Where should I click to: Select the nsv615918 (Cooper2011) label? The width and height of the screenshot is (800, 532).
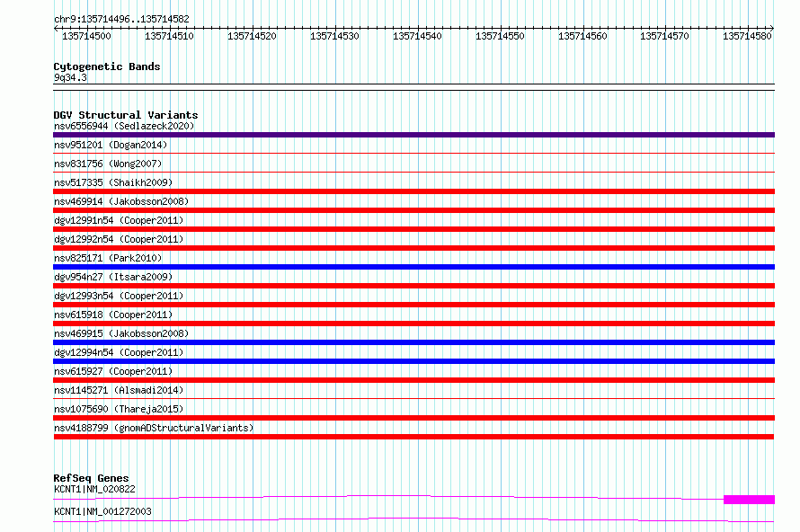[113, 315]
